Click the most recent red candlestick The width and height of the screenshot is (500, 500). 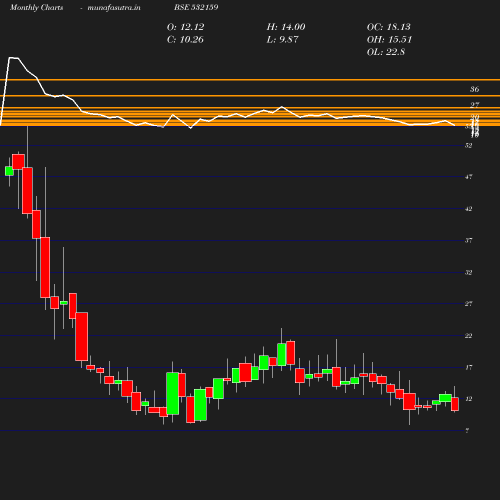455,404
